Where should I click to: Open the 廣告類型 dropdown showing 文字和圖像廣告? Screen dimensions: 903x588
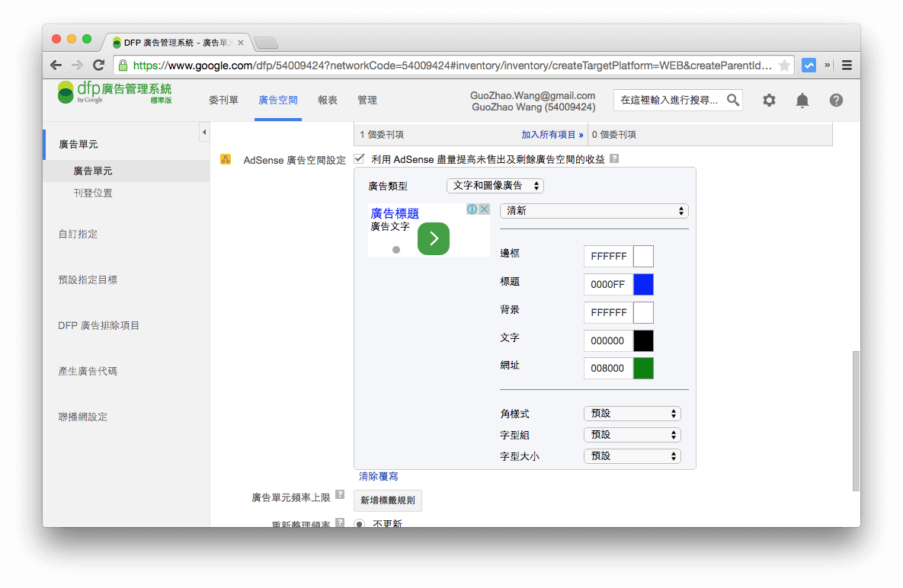495,185
